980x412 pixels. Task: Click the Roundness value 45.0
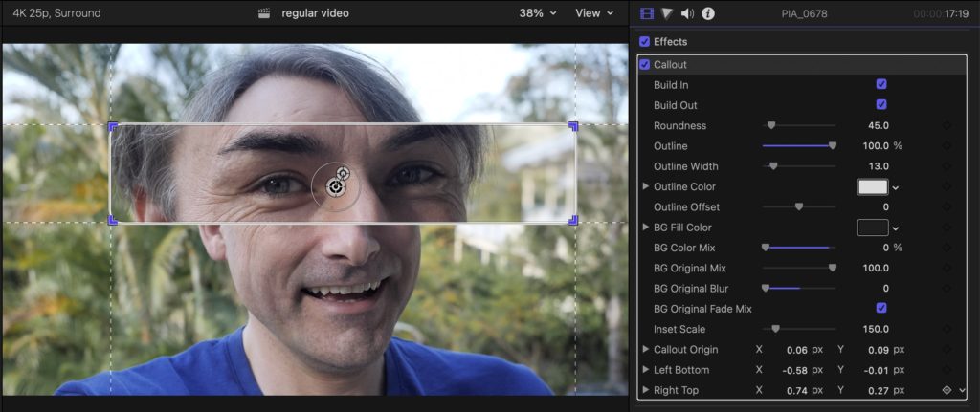pyautogui.click(x=879, y=125)
